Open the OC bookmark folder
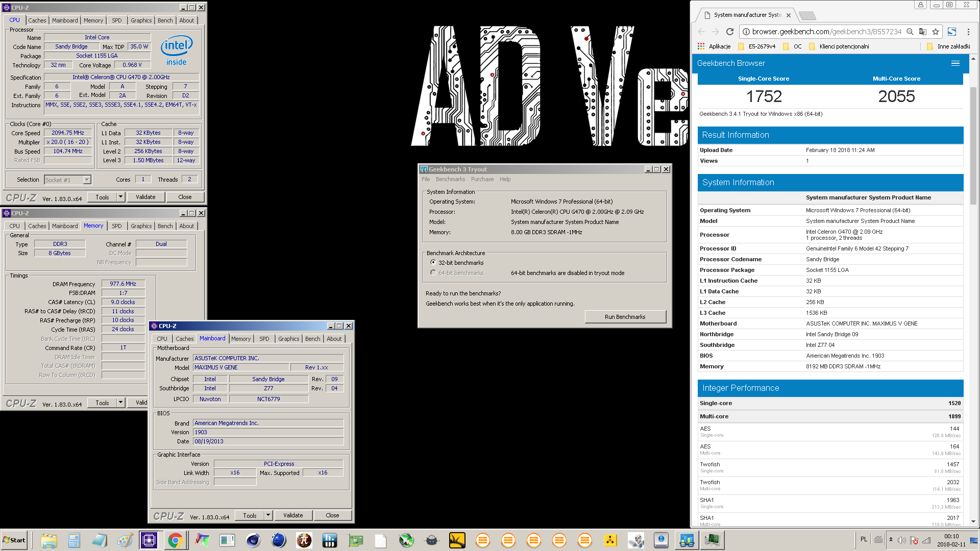980x551 pixels. tap(792, 46)
